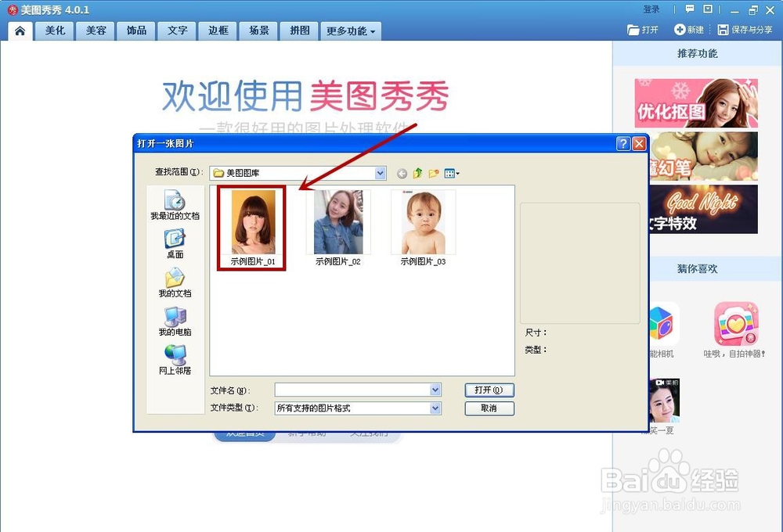Open the 边框 tab
This screenshot has width=783, height=532.
[x=218, y=31]
